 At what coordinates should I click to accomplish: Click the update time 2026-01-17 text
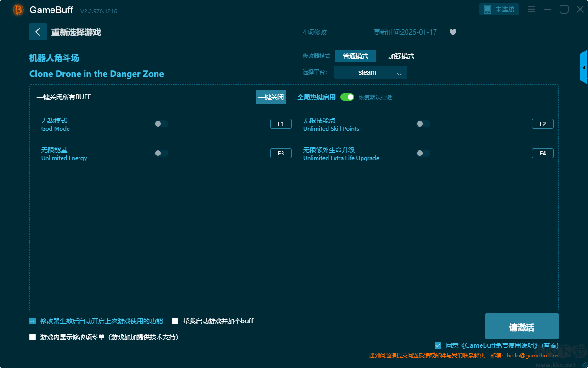406,32
